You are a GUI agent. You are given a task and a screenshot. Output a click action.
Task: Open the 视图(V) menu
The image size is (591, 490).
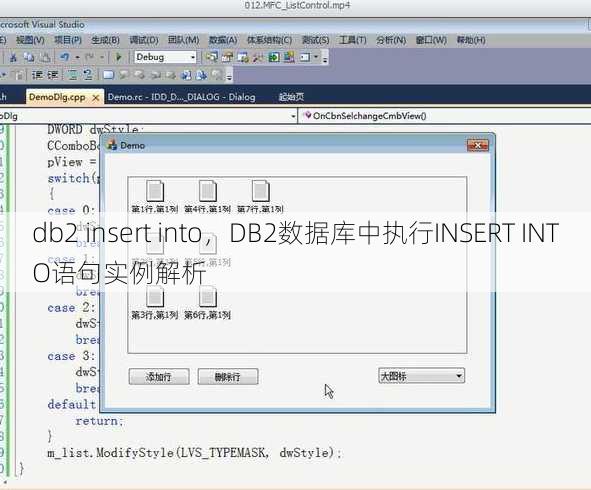tap(30, 40)
